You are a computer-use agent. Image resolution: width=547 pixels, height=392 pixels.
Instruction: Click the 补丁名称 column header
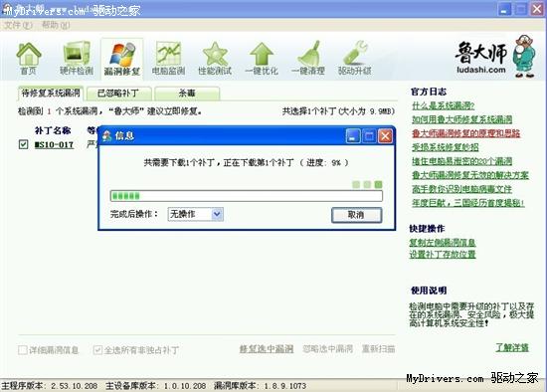pos(53,130)
